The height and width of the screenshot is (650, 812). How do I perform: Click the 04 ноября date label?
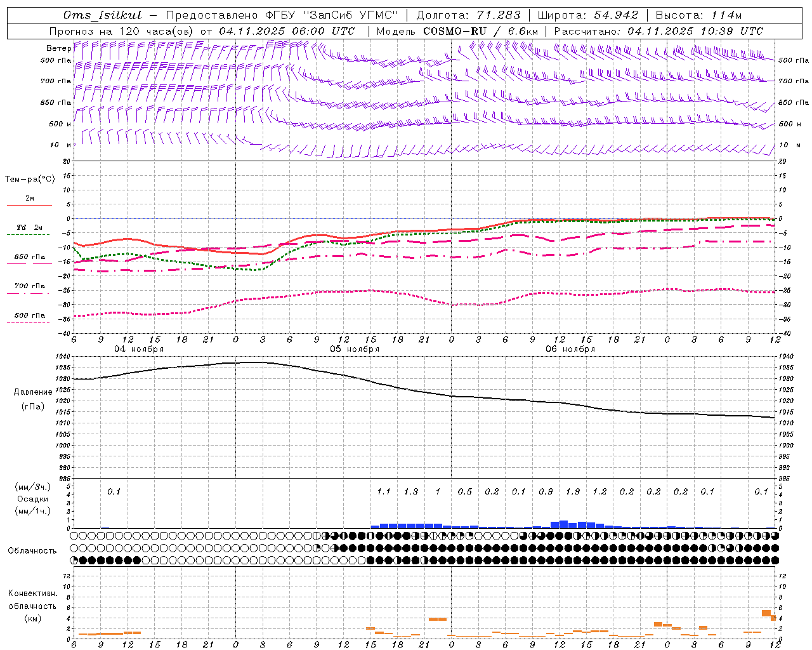tap(139, 348)
